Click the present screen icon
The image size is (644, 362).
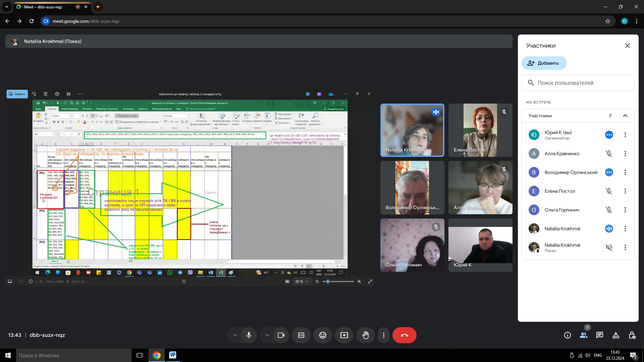(x=344, y=335)
